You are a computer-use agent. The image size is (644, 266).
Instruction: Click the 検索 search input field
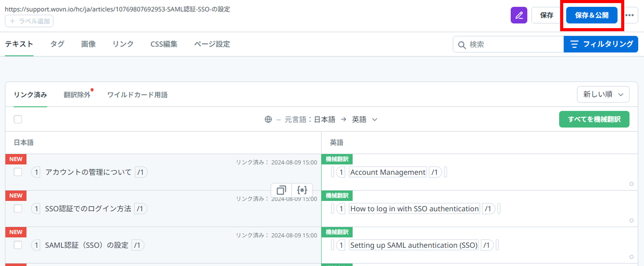click(x=508, y=44)
